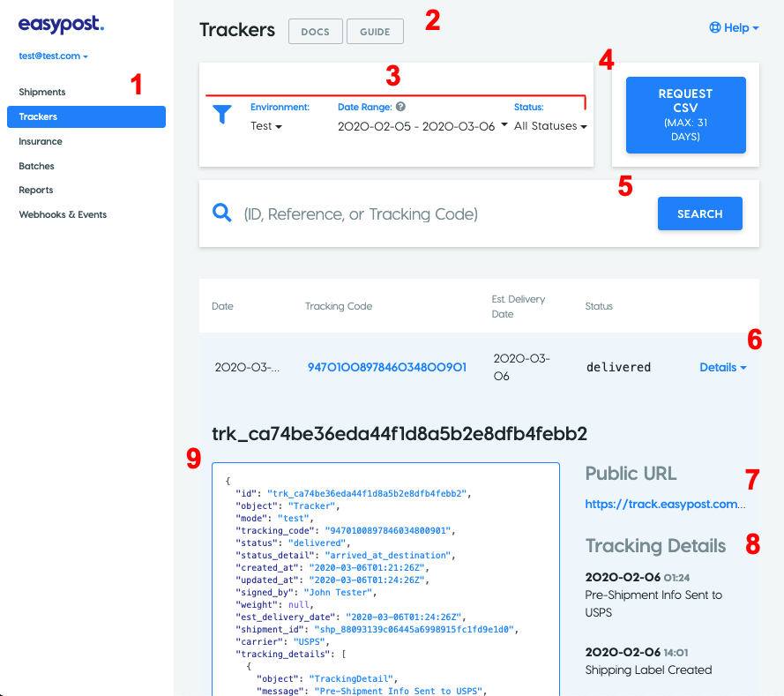Viewport: 784px width, 696px height.
Task: Click the "mode": "test" JSON line
Action: pyautogui.click(x=274, y=519)
